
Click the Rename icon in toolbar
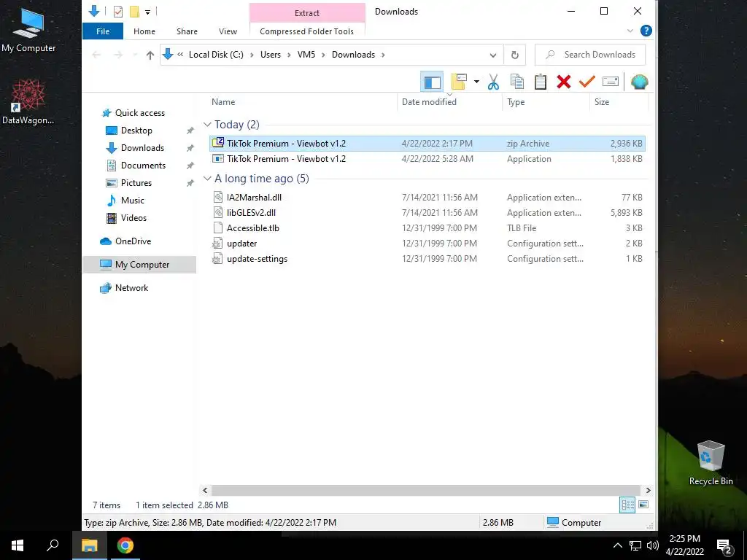pyautogui.click(x=611, y=82)
